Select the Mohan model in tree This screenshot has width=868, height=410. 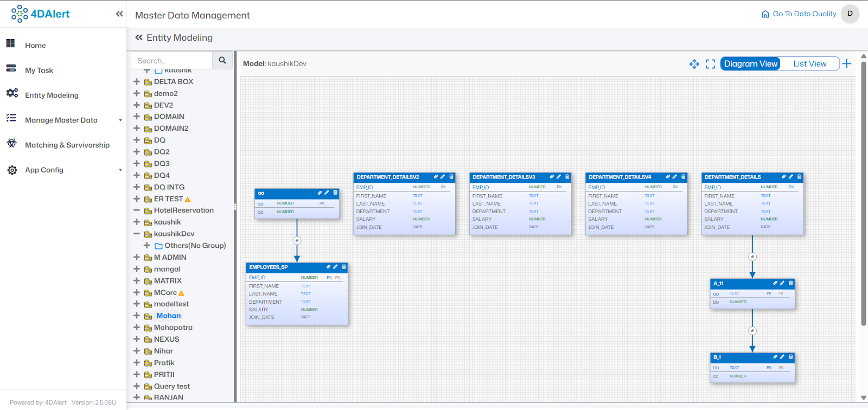coord(169,316)
